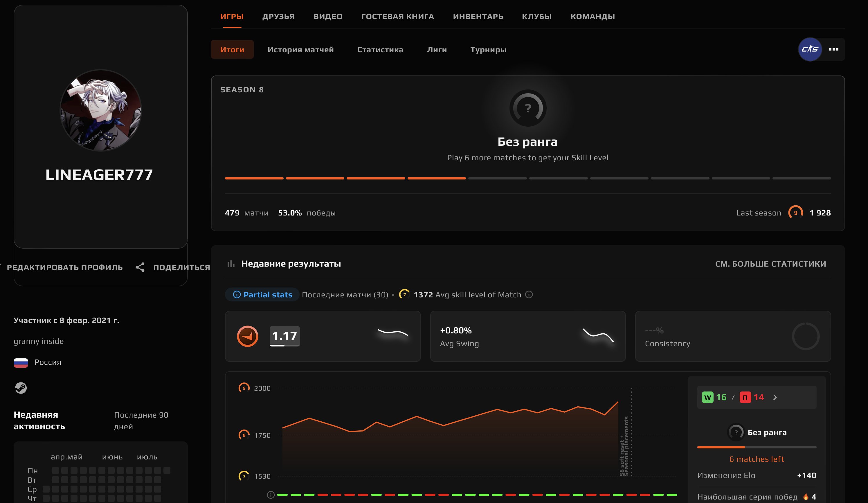Switch to the ДРУЗЬЯ tab
This screenshot has height=503, width=868.
click(278, 17)
